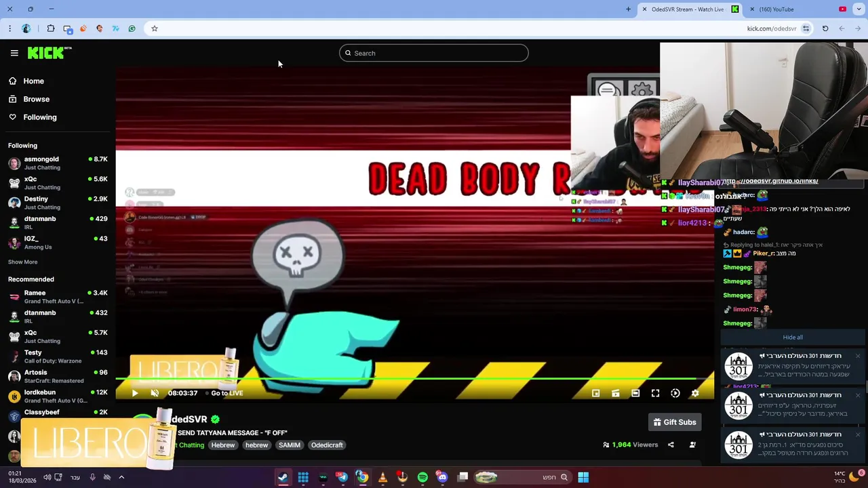Viewport: 868px width, 488px height.
Task: Click the verified badge next to OdedSVR
Action: point(215,420)
